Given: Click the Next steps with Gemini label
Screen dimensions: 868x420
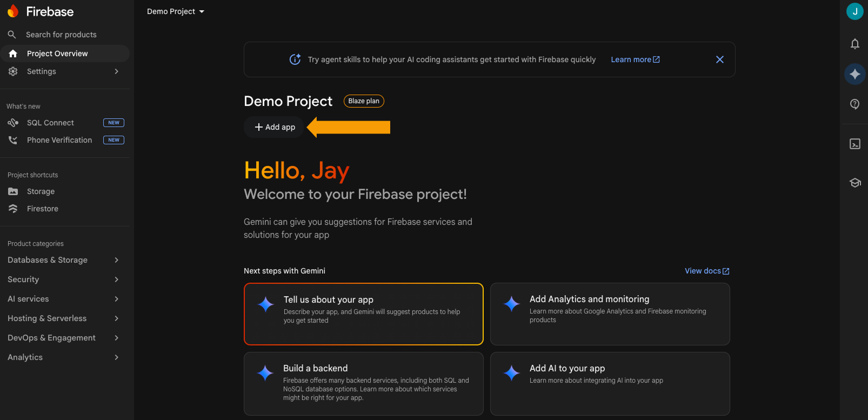Looking at the screenshot, I should tap(284, 271).
